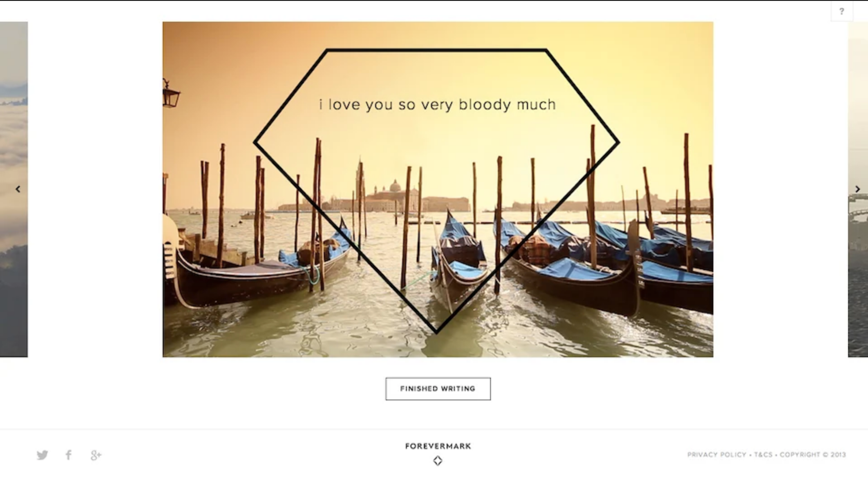Click the street lantern in the Venice photo
This screenshot has width=868, height=479.
170,94
